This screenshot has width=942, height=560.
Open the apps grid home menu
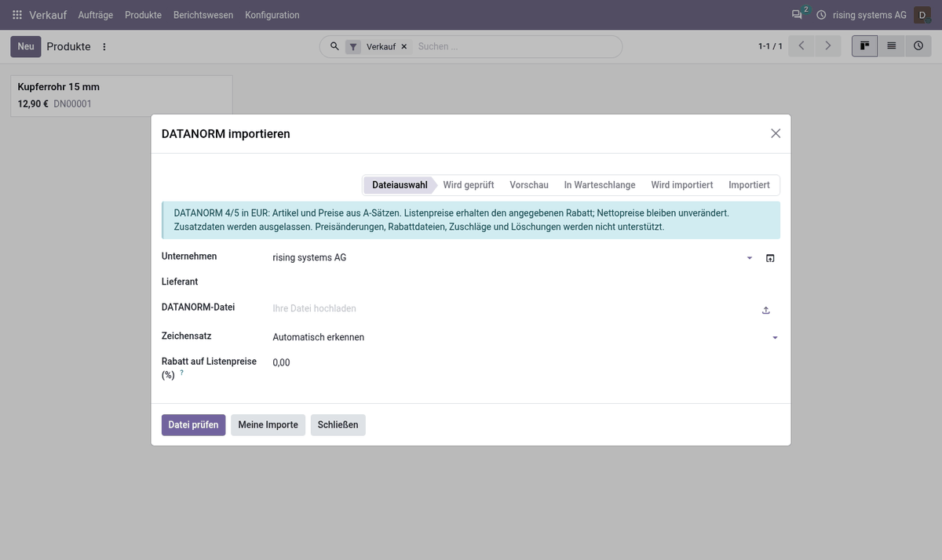[17, 15]
